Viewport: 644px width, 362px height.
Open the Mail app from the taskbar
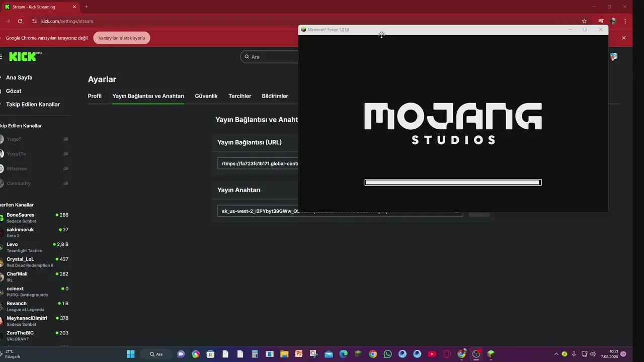point(329,354)
